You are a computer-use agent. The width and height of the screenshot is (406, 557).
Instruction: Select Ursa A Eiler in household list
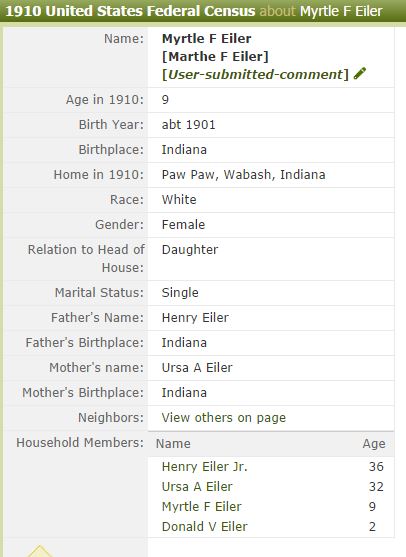point(197,486)
